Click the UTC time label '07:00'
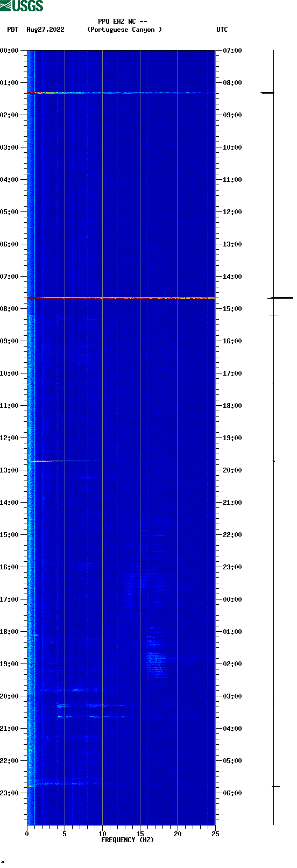297x868 pixels. coord(232,50)
